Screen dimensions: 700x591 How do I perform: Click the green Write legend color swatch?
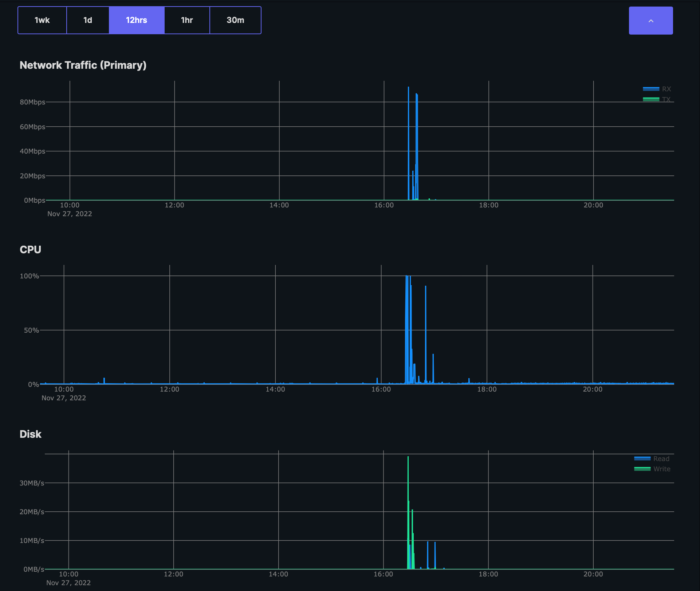click(642, 469)
